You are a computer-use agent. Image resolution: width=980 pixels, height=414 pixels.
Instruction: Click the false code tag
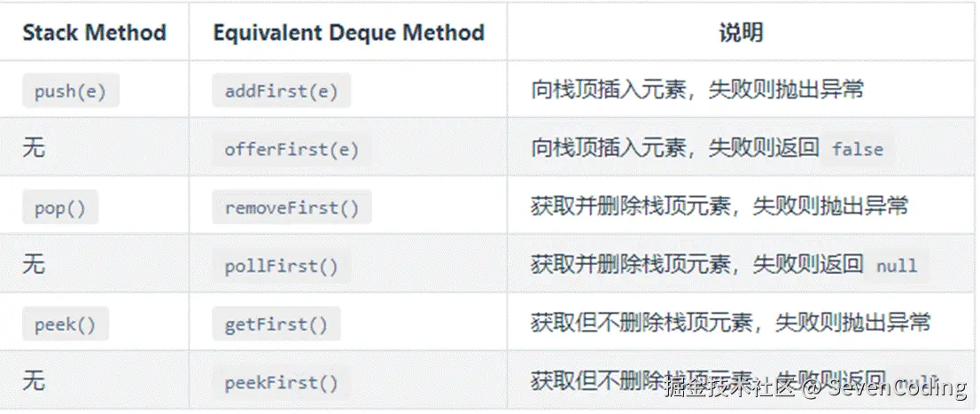click(858, 149)
